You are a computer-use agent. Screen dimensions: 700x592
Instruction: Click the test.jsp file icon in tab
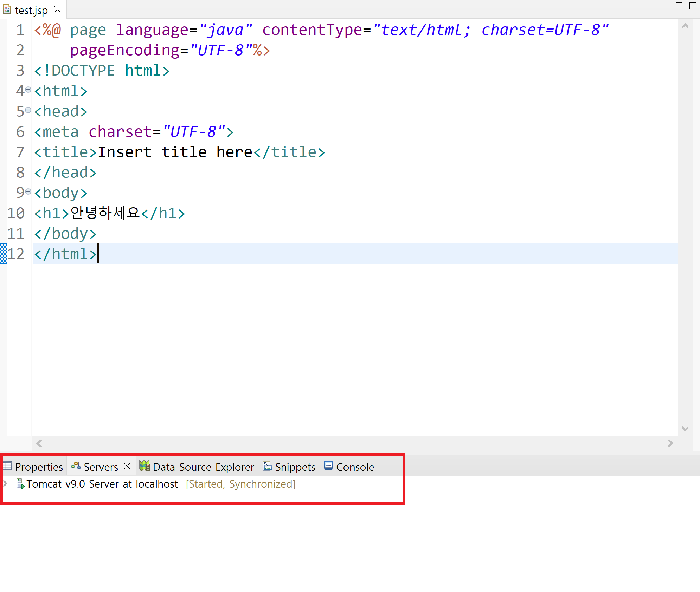(x=7, y=9)
